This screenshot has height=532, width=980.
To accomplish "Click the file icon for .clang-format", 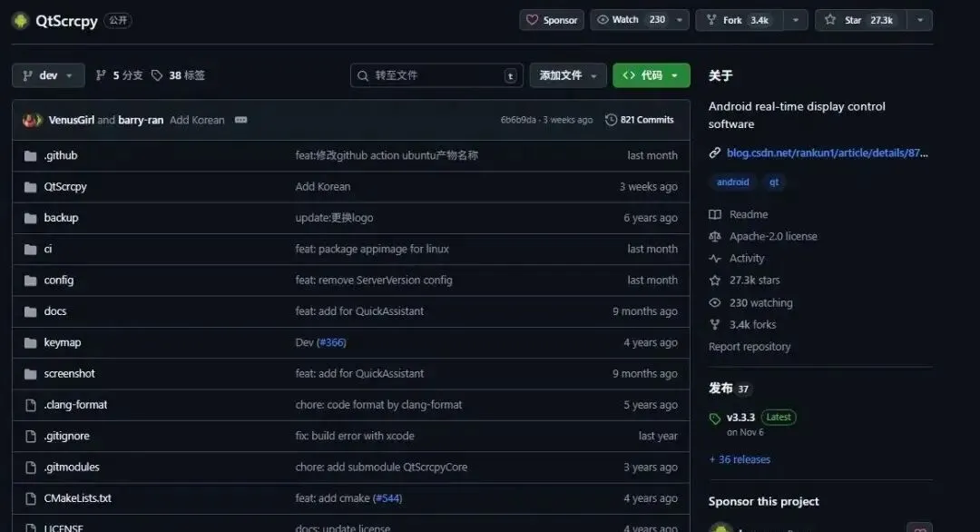I will [x=30, y=405].
